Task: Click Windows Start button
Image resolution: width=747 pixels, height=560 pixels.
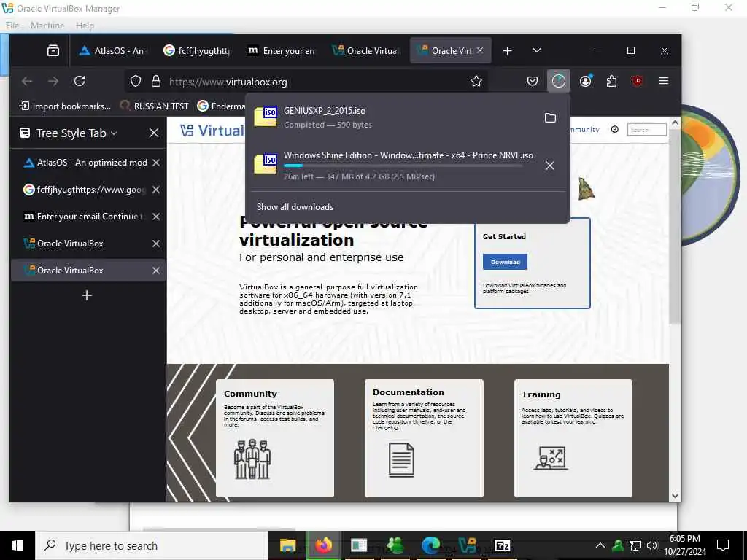Action: click(18, 545)
